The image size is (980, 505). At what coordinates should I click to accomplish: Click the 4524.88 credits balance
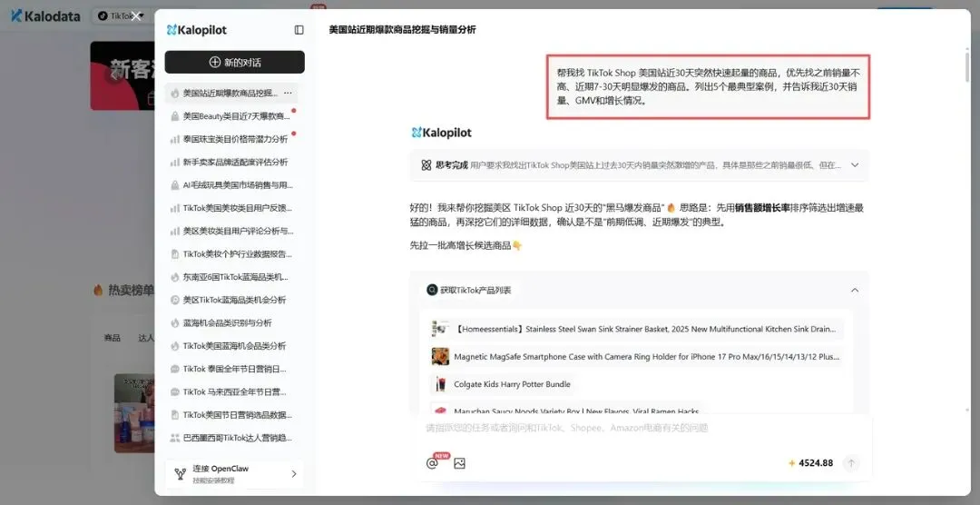(x=810, y=463)
